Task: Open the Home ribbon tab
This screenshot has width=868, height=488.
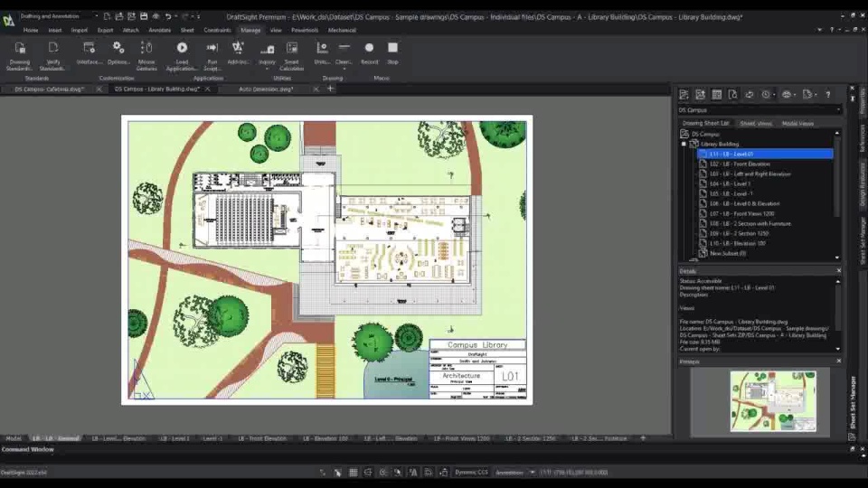Action: [x=31, y=31]
